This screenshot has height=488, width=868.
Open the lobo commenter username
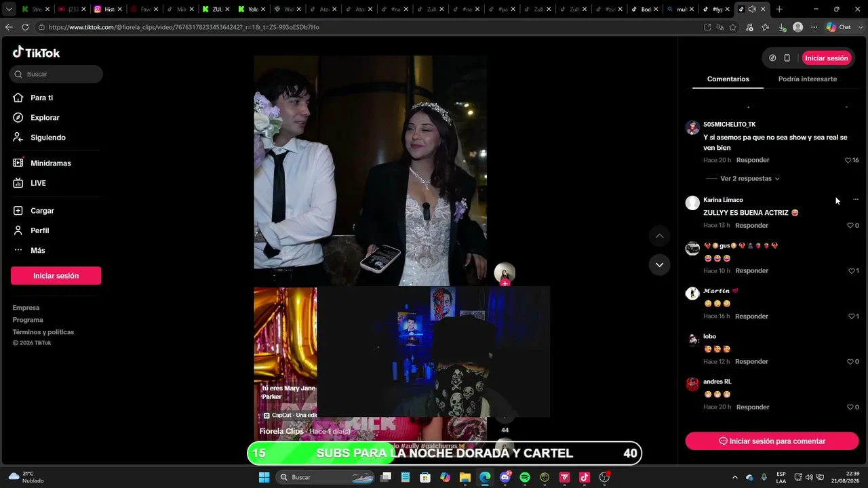(709, 336)
